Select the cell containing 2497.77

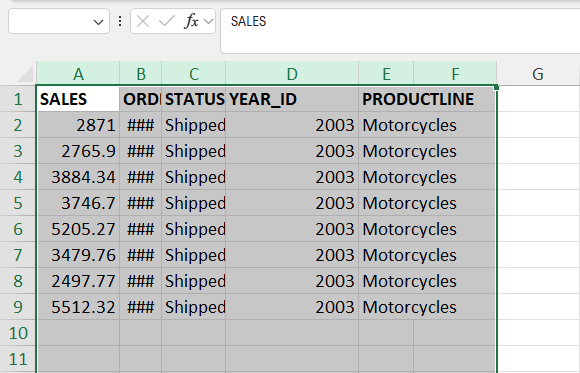(78, 281)
